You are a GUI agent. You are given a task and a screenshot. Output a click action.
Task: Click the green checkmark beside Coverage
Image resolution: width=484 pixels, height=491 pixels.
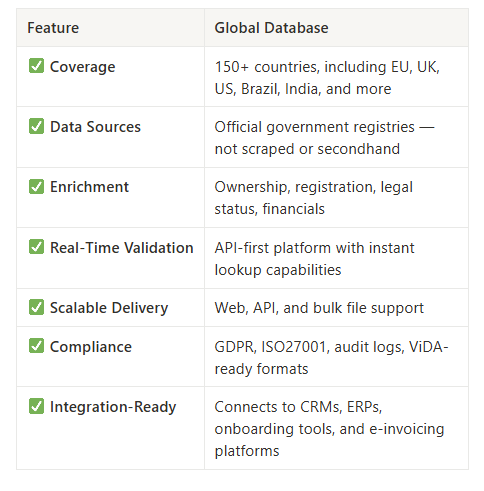pos(36,66)
